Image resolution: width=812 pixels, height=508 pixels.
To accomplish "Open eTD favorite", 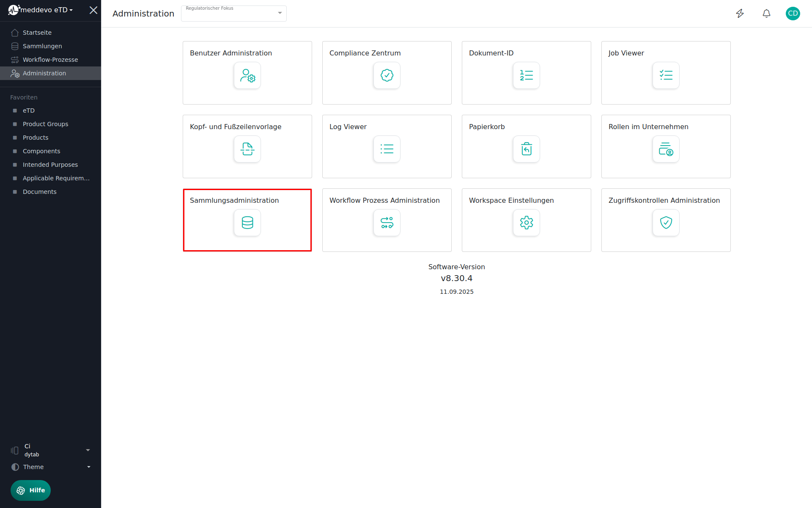I will pos(51,110).
